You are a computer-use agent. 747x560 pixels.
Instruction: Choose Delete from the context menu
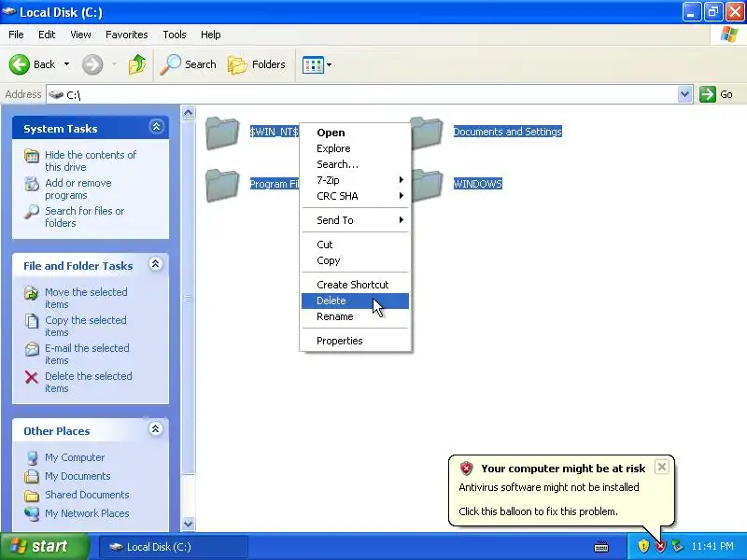click(x=356, y=301)
